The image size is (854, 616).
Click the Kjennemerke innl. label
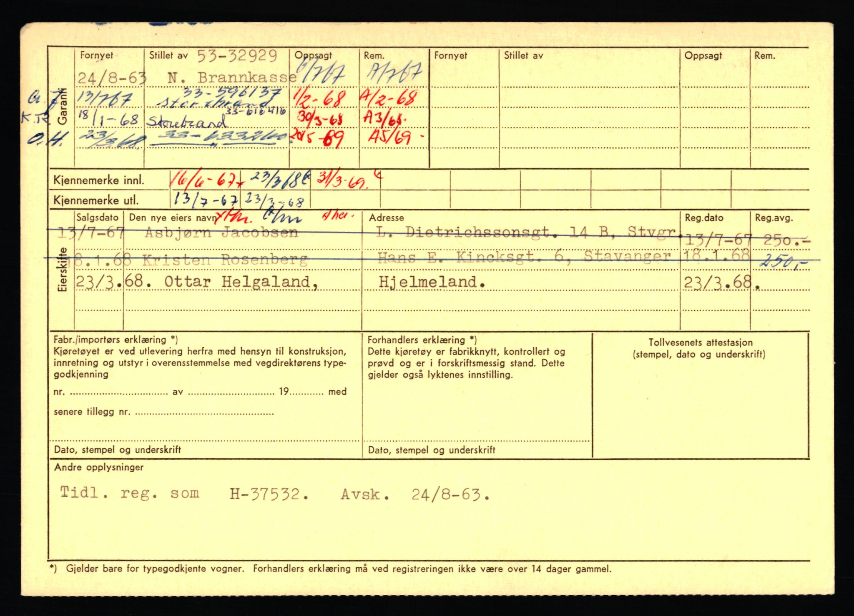[99, 181]
